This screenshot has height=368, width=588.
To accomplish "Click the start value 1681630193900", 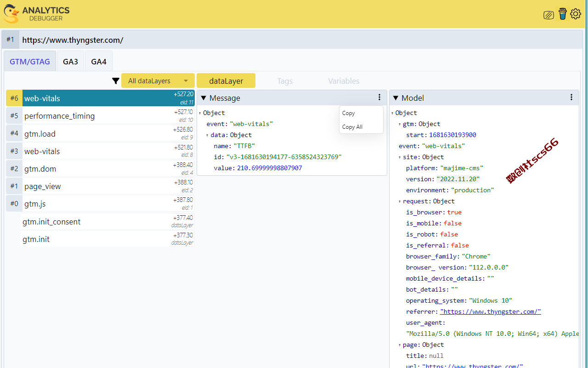I will point(452,135).
